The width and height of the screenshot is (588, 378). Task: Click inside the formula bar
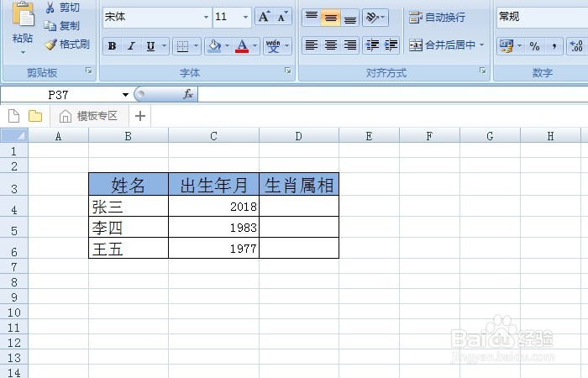[392, 94]
